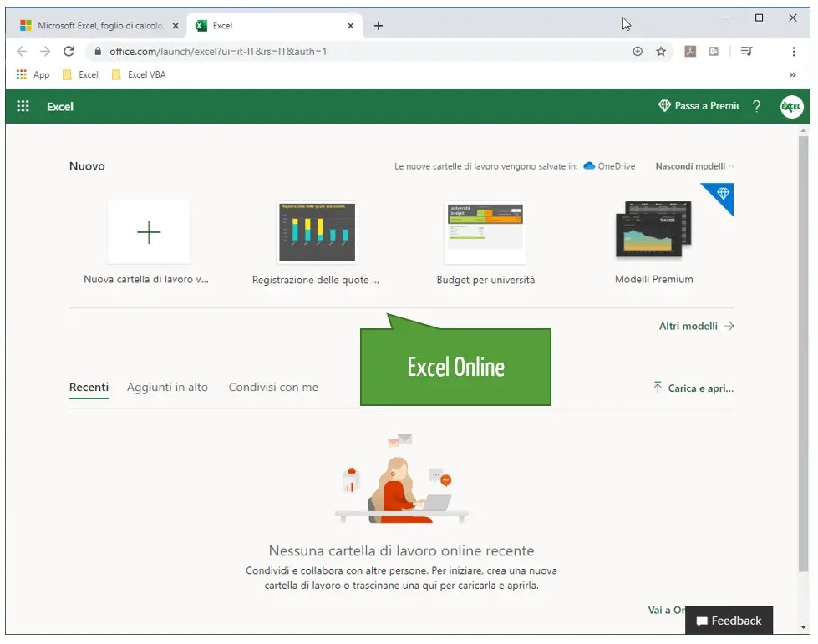Image resolution: width=818 pixels, height=644 pixels.
Task: Click the zoom plus icon in address bar
Action: coord(638,51)
